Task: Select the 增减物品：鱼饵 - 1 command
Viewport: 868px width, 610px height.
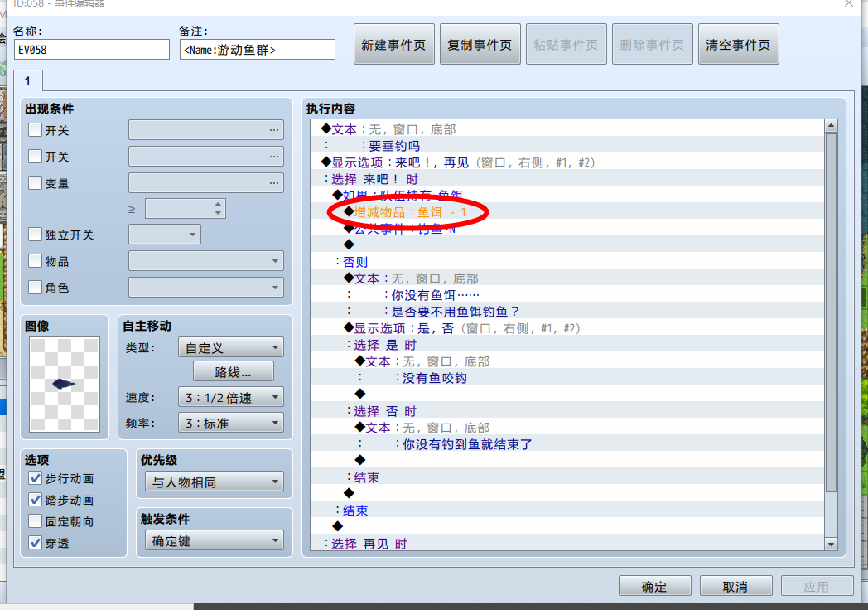Action: coord(567,212)
